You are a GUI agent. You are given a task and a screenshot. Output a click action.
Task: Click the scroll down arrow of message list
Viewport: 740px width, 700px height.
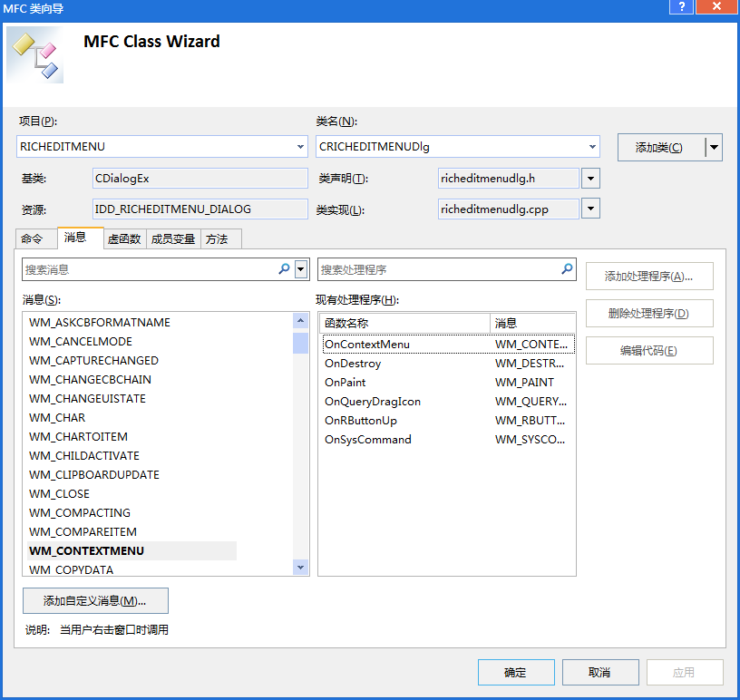(x=301, y=567)
